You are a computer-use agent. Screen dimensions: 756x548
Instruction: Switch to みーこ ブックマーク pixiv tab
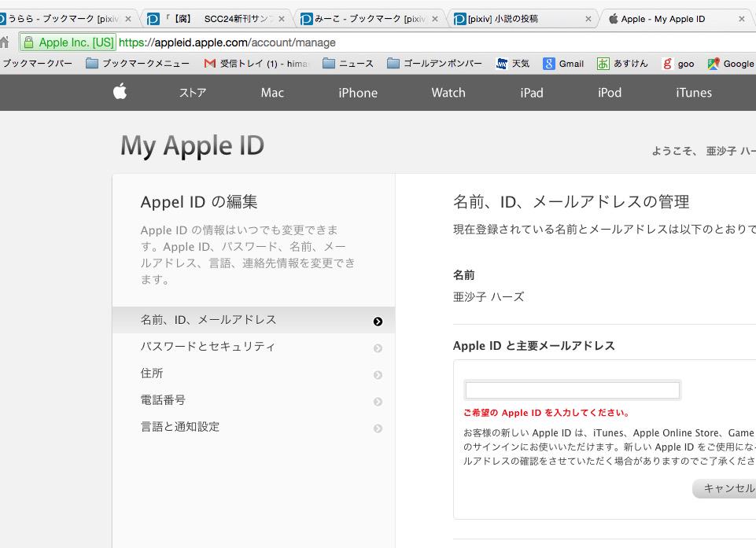click(x=371, y=19)
